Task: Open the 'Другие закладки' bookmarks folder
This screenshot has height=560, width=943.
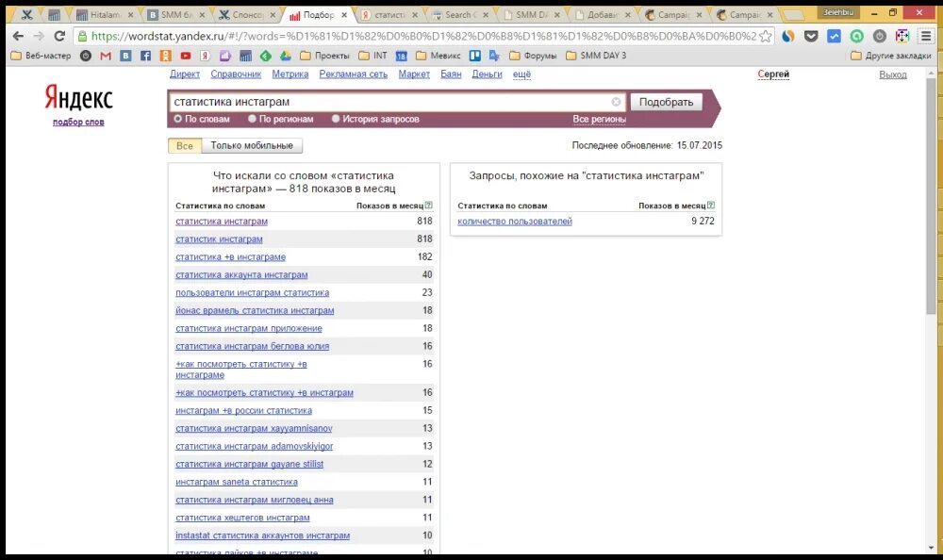Action: (x=891, y=56)
